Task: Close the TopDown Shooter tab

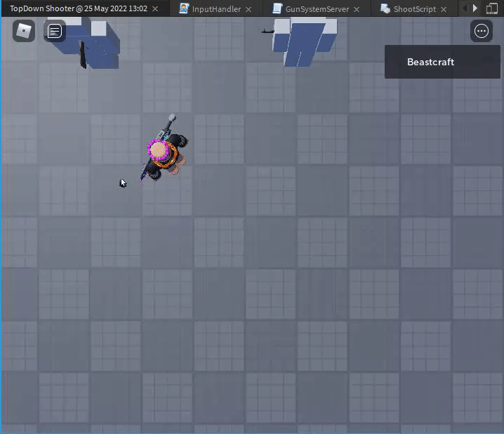Action: pyautogui.click(x=155, y=9)
